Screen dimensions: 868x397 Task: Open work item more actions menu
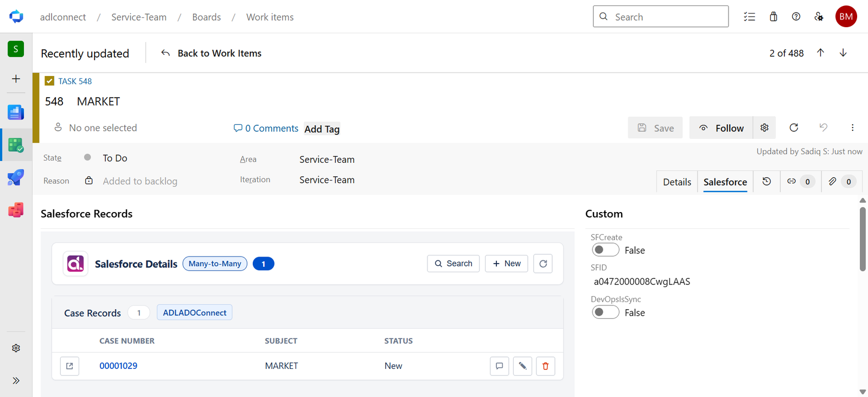(852, 127)
